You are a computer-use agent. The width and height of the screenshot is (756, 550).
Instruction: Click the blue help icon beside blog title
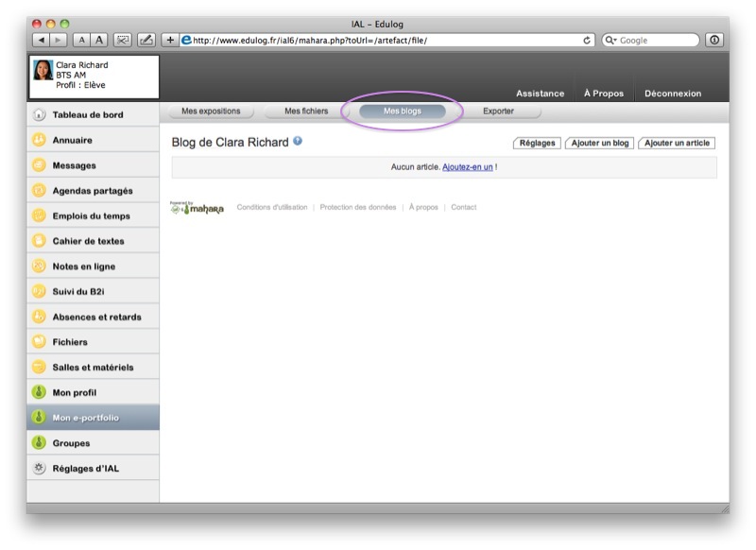point(298,142)
